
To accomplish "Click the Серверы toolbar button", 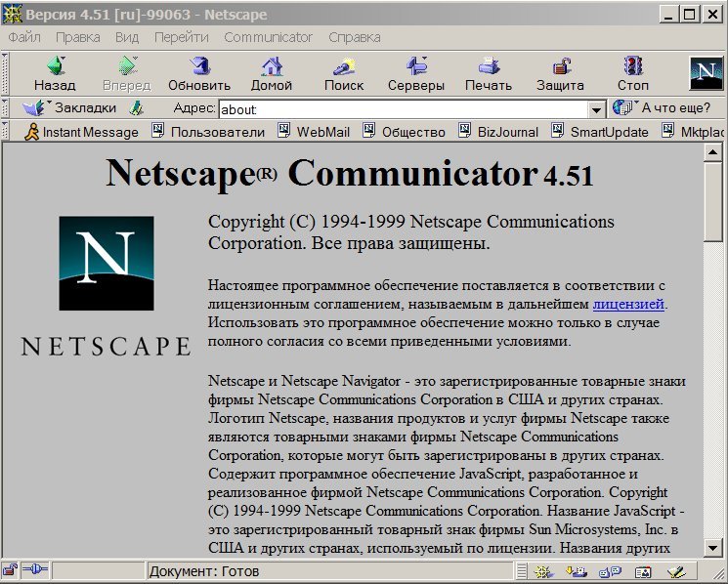I will click(x=416, y=74).
